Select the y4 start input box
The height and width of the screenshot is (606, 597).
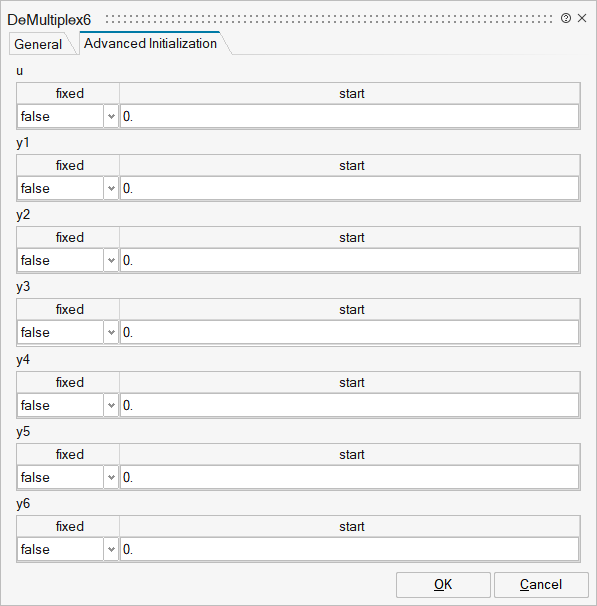pos(349,405)
